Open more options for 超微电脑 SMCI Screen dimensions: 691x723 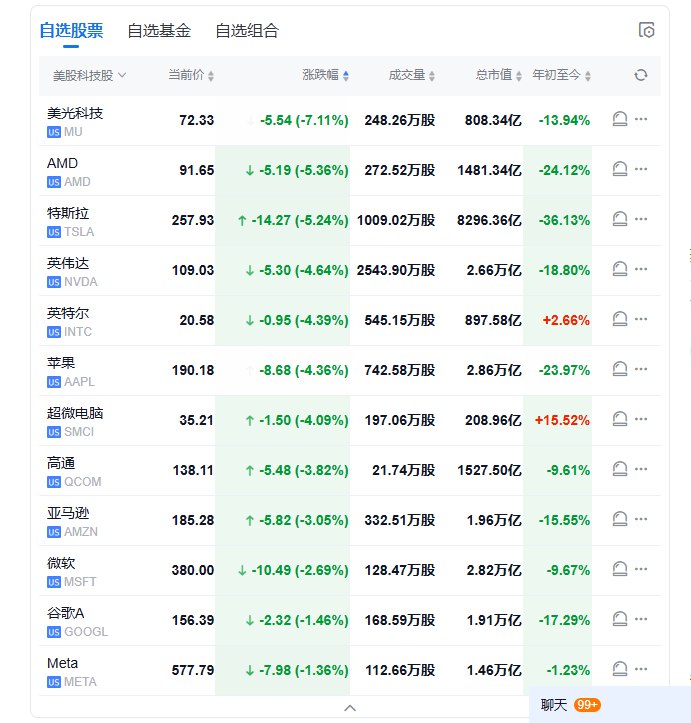(x=641, y=419)
